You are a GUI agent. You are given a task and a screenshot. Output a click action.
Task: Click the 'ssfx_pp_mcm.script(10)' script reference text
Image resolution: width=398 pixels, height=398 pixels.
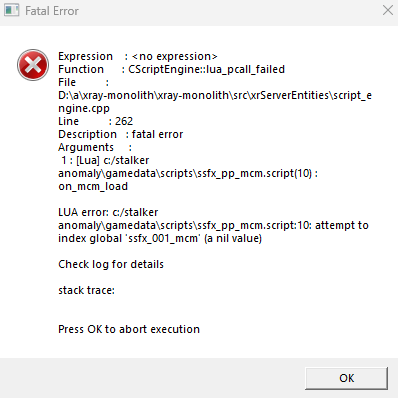[x=254, y=173]
